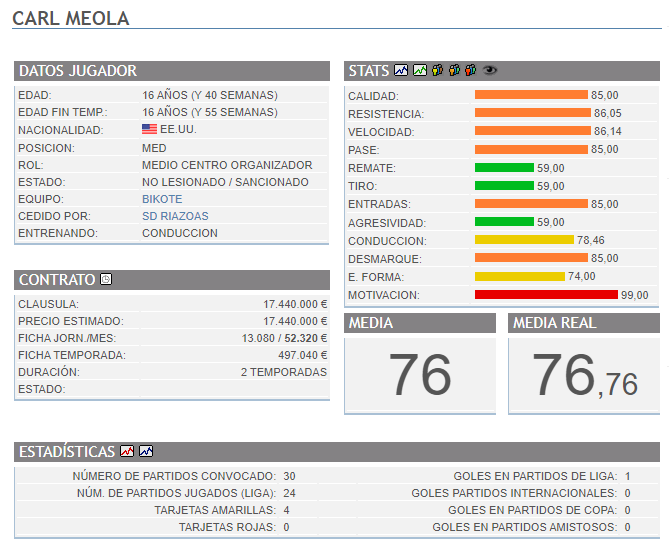Click the CARL MEOLA player name heading
The width and height of the screenshot is (669, 546).
coord(70,19)
